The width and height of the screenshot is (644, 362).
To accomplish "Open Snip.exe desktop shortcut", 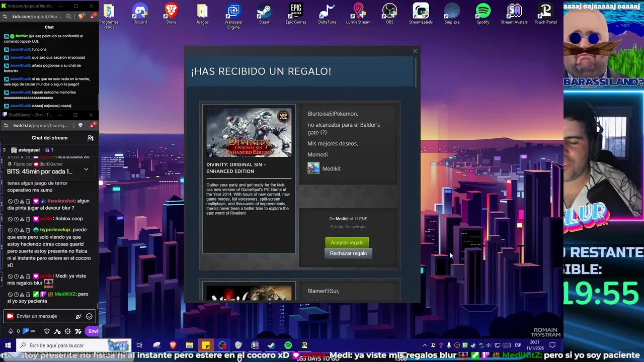I will [x=452, y=14].
